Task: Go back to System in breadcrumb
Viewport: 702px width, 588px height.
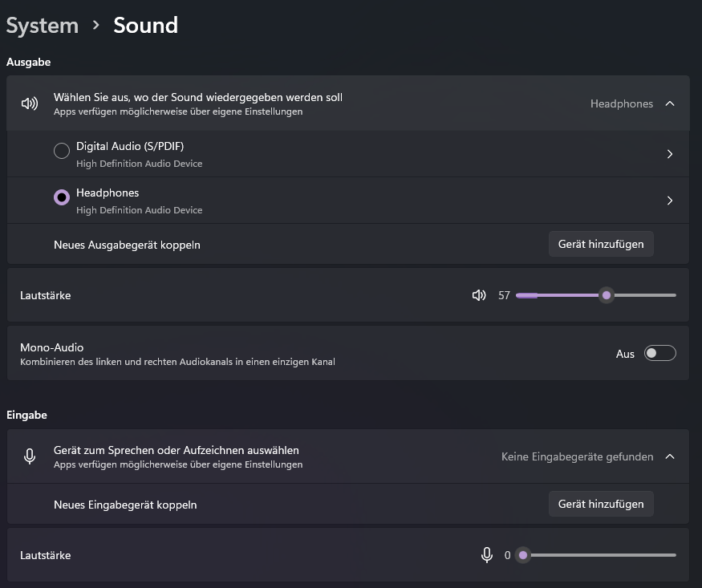Action: point(43,25)
